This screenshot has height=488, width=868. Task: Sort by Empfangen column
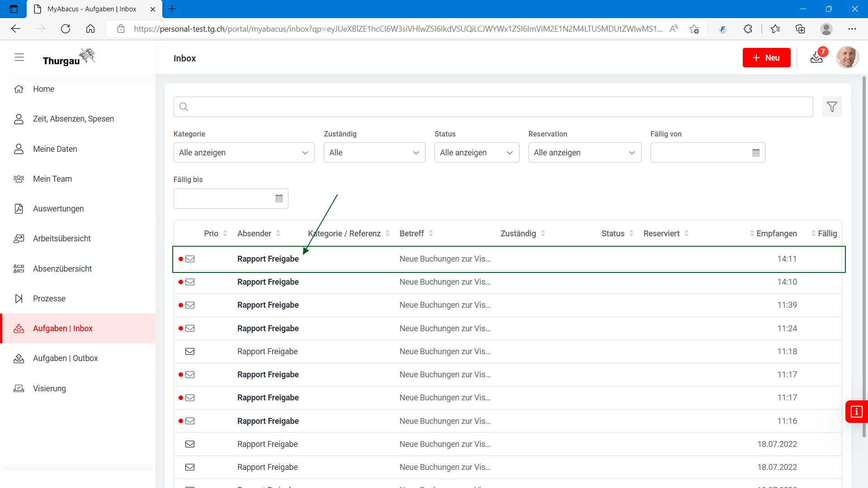(776, 234)
